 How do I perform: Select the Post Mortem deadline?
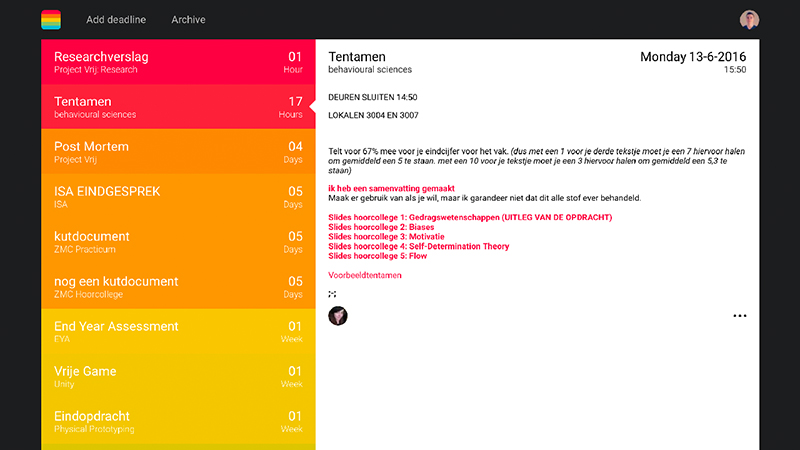point(178,152)
